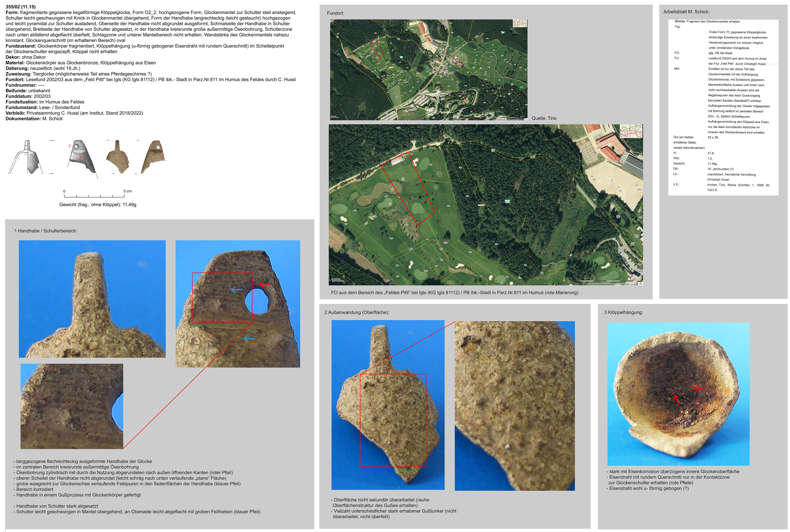The image size is (790, 532).
Task: Click red number 1 on bell drawing
Action: tap(70, 146)
